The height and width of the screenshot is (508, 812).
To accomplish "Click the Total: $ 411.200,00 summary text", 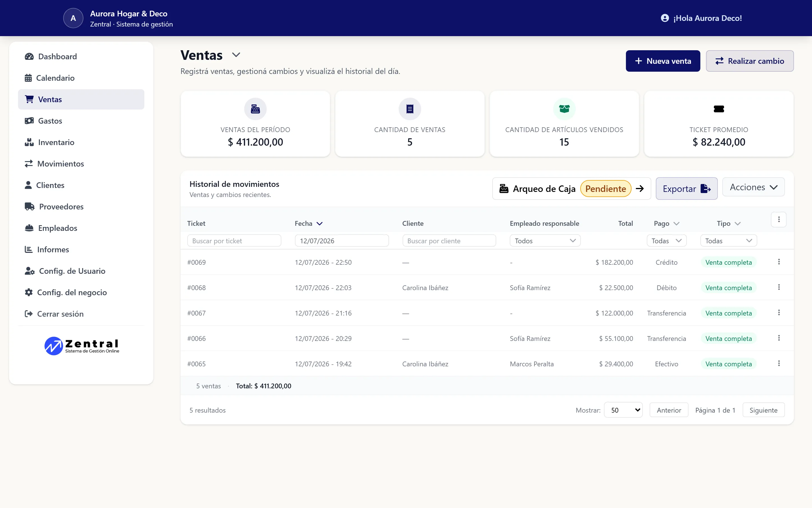I will pyautogui.click(x=263, y=386).
